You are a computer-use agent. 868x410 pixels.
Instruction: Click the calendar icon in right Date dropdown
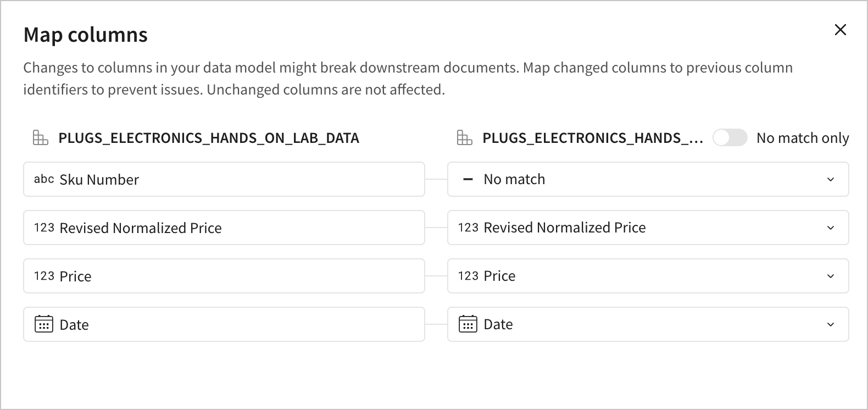click(468, 324)
